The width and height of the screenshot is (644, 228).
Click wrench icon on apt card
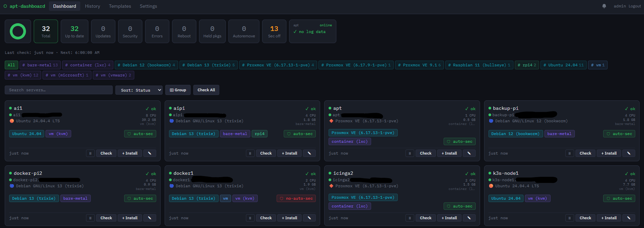coord(469,153)
